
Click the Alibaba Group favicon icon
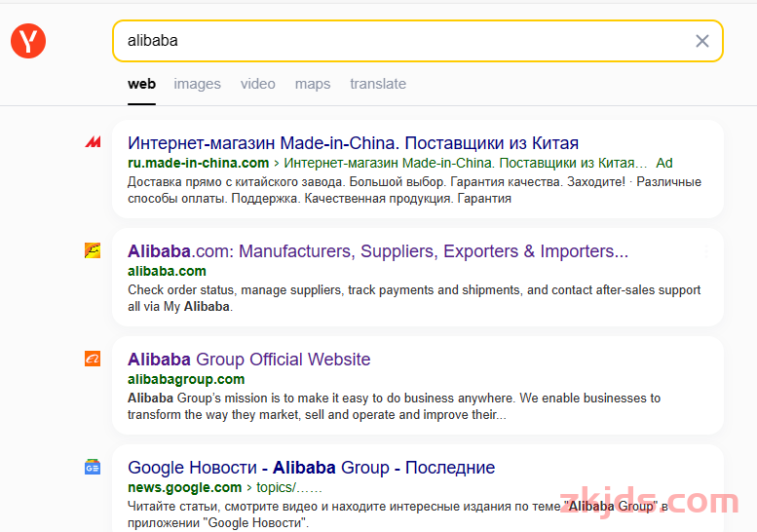coord(93,359)
